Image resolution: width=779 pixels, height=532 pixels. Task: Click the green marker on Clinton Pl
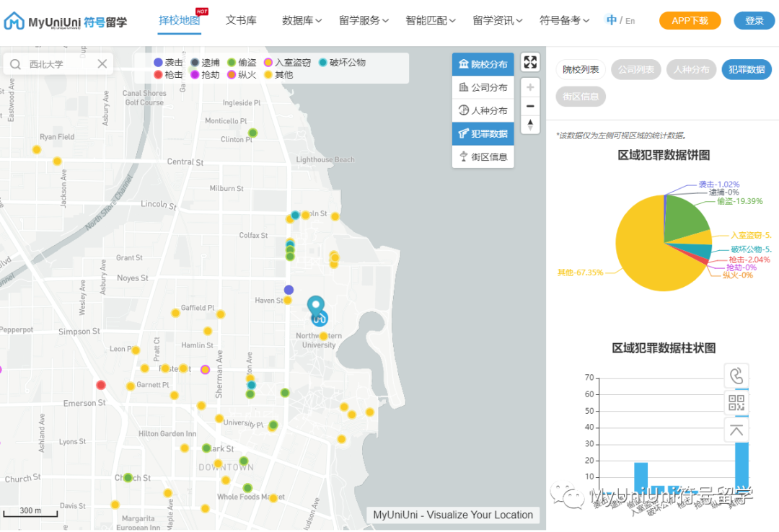pos(253,133)
